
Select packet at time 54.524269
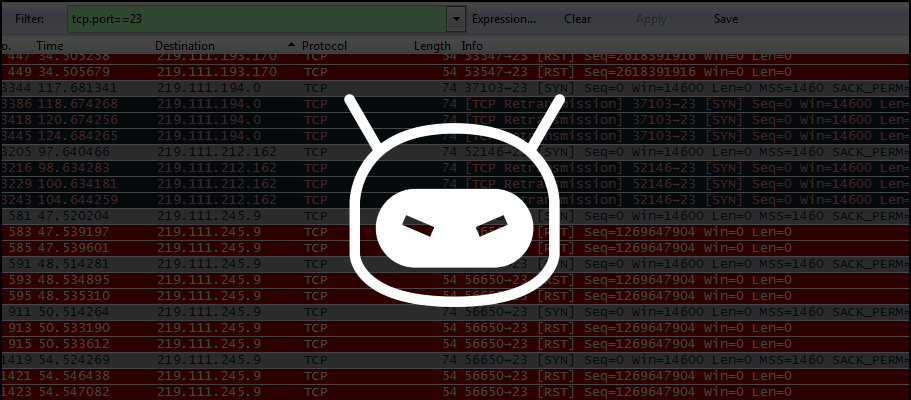pyautogui.click(x=456, y=360)
